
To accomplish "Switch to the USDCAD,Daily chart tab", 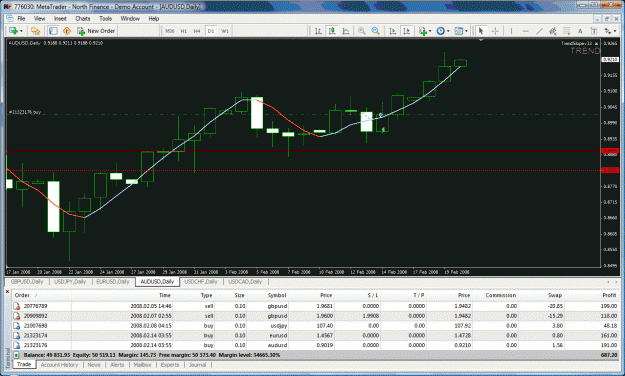I will click(245, 282).
